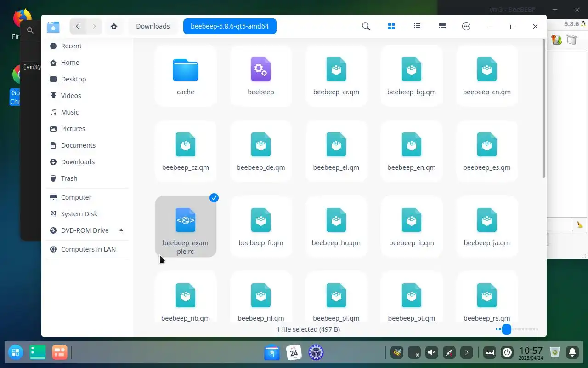Select the beebeep_ja.qm file
This screenshot has width=588, height=368.
487,227
